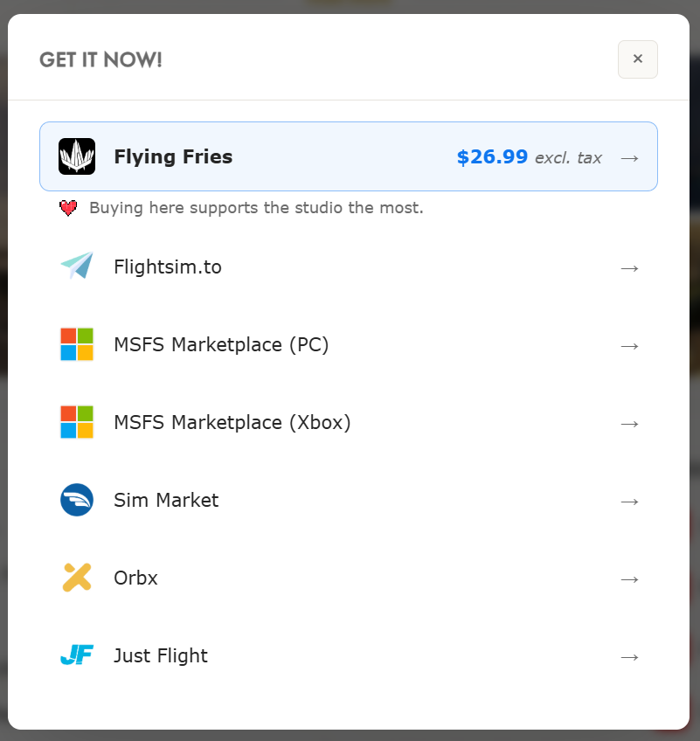Click the red pixel heart icon
The width and height of the screenshot is (700, 741).
[68, 208]
